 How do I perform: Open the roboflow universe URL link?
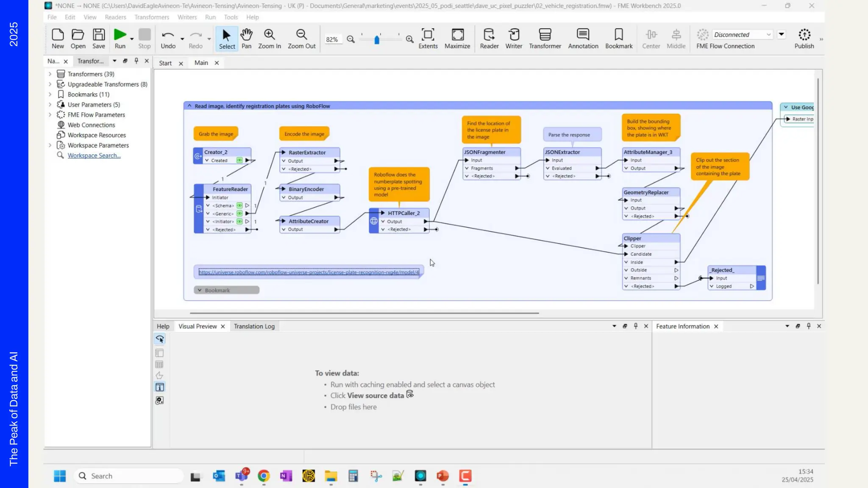coord(309,272)
